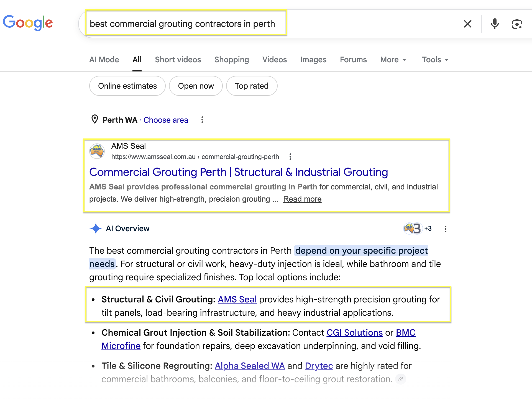Open AI Overview source icons +3
The width and height of the screenshot is (532, 401).
tap(418, 228)
